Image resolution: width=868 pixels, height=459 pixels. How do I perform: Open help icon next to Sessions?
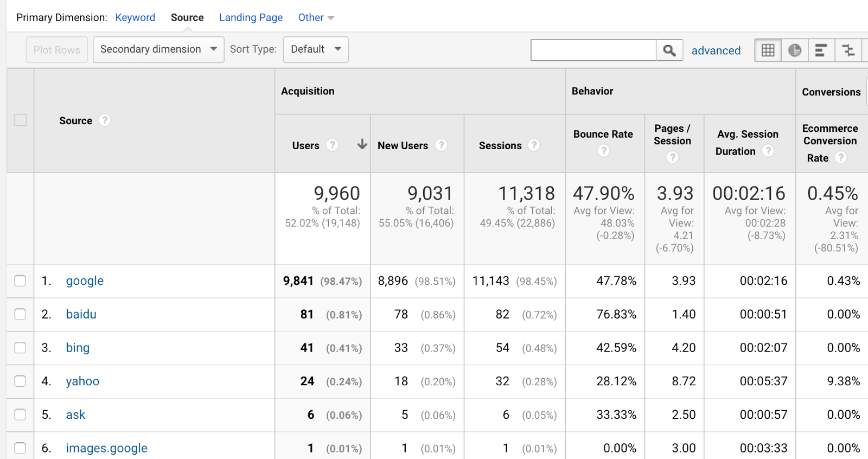[x=534, y=145]
